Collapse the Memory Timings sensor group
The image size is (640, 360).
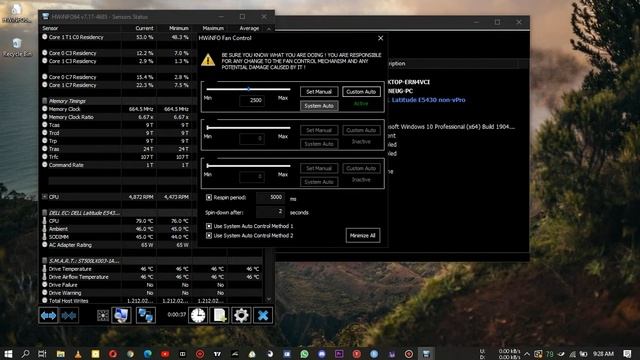(x=44, y=101)
